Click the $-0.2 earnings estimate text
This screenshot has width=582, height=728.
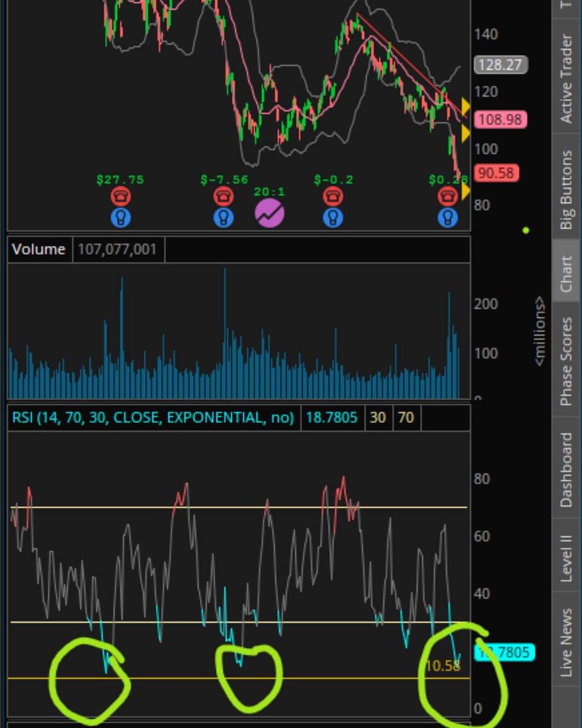(333, 180)
